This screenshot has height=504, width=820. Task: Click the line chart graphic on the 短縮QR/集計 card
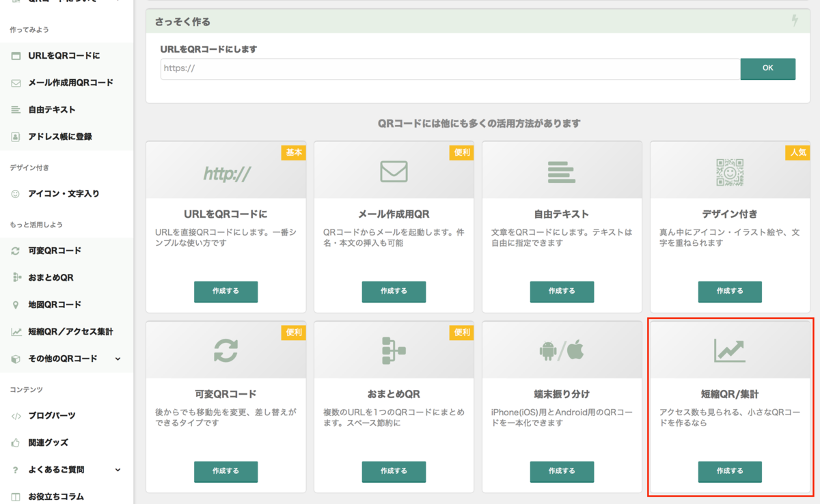[x=730, y=351]
